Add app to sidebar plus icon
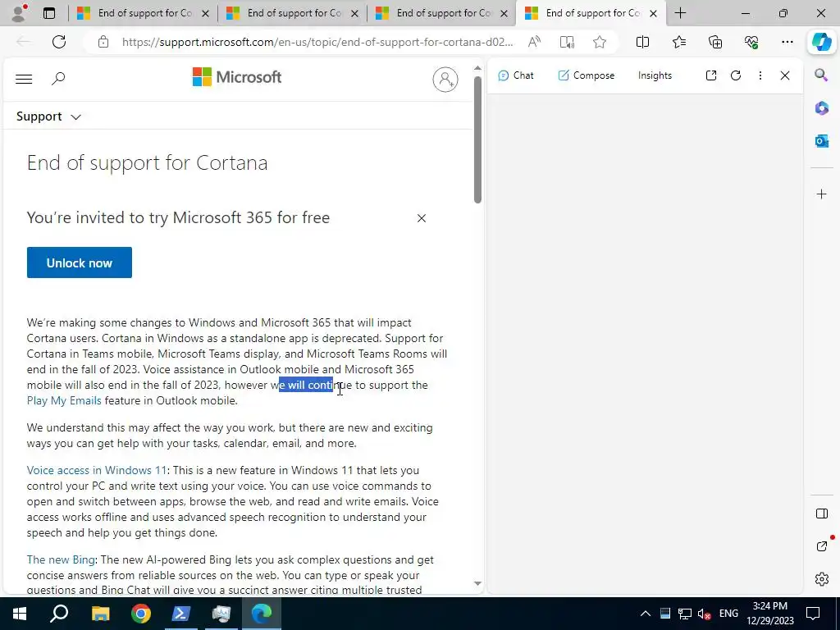The image size is (840, 630). (822, 194)
